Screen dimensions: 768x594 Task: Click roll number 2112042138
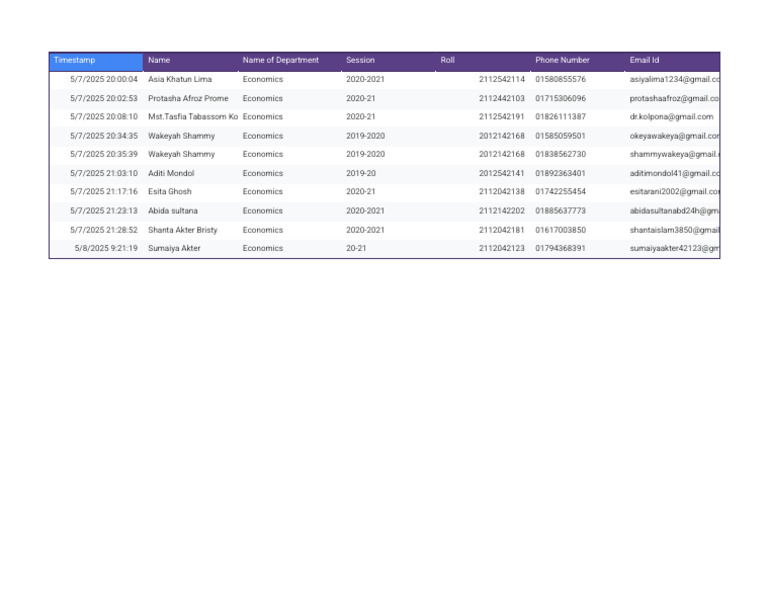point(502,191)
